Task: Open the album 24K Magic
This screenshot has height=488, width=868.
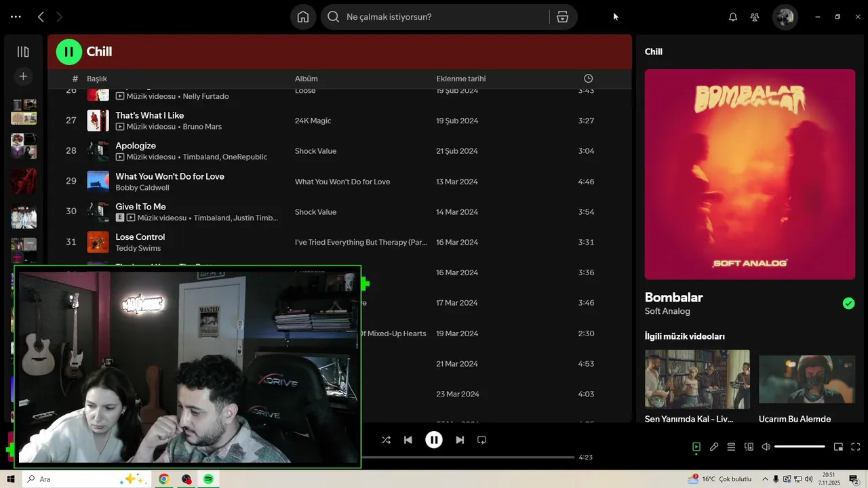Action: (313, 121)
